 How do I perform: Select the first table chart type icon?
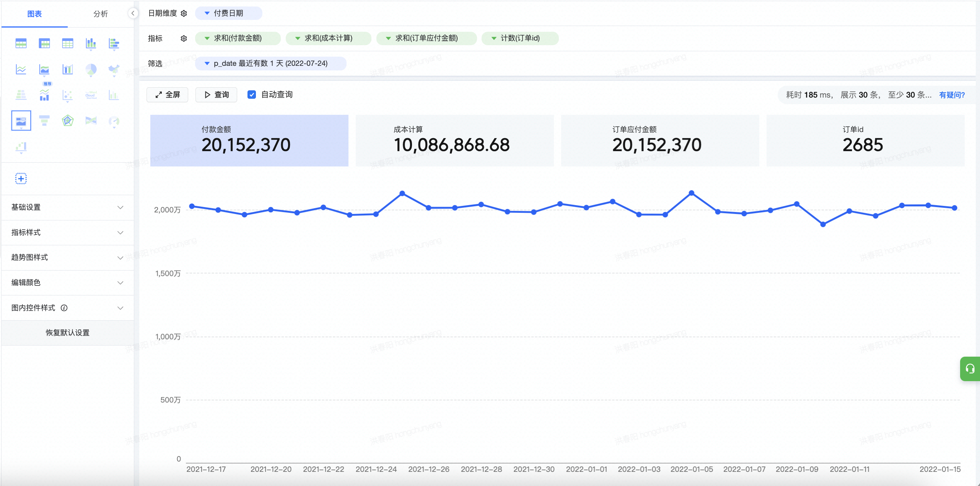click(x=21, y=44)
